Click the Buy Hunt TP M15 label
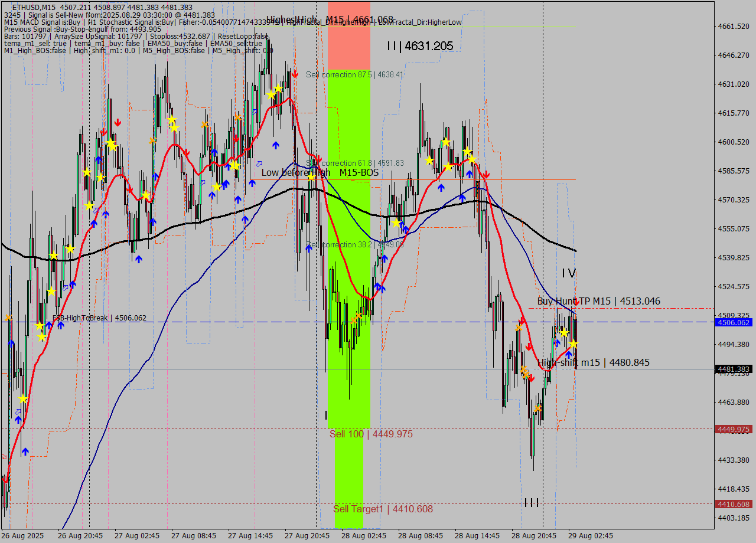 pyautogui.click(x=598, y=301)
